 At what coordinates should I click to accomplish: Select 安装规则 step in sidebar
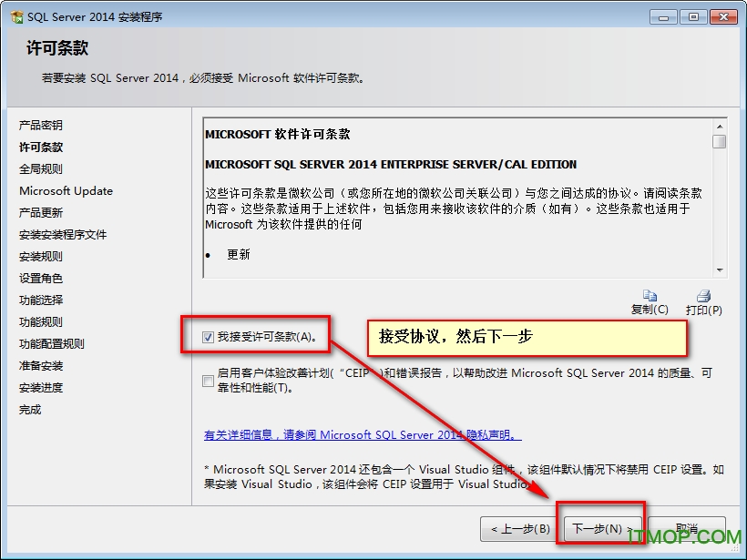[41, 257]
